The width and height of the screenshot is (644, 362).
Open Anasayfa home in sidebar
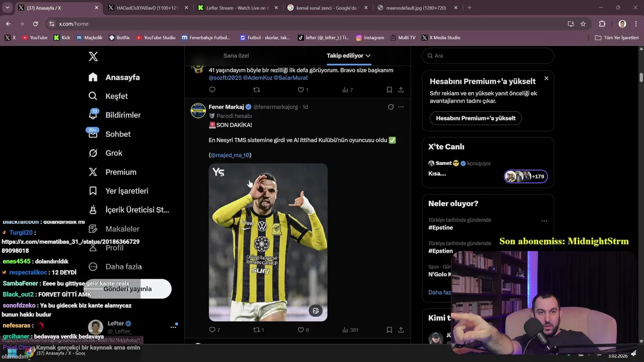tap(114, 77)
